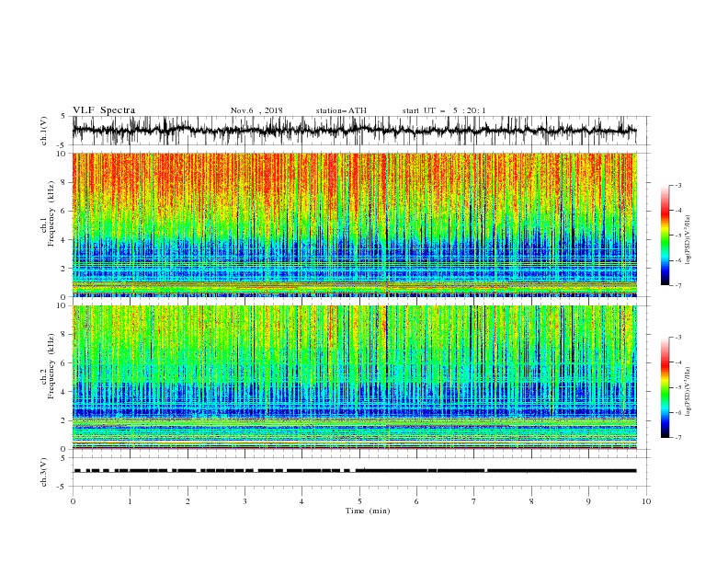This screenshot has height=563, width=728.
Task: Click time axis tick label "3"
Action: (245, 501)
